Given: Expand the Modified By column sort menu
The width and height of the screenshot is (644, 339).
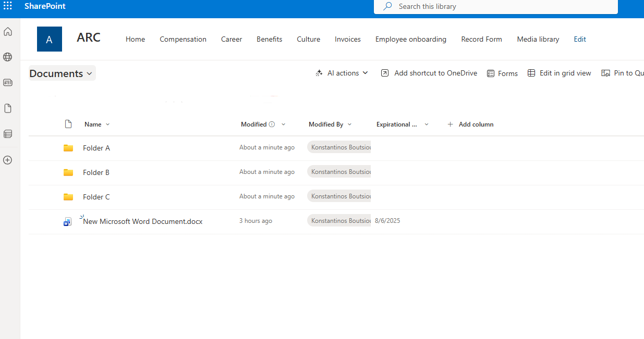Looking at the screenshot, I should click(x=330, y=124).
